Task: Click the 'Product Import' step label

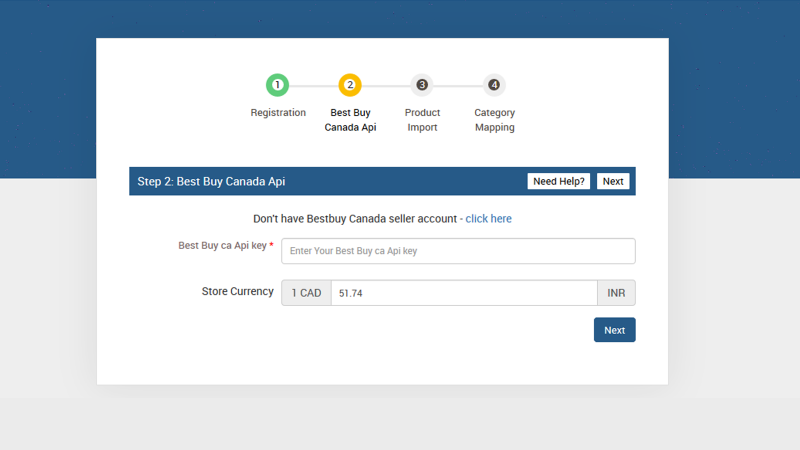Action: pyautogui.click(x=422, y=120)
